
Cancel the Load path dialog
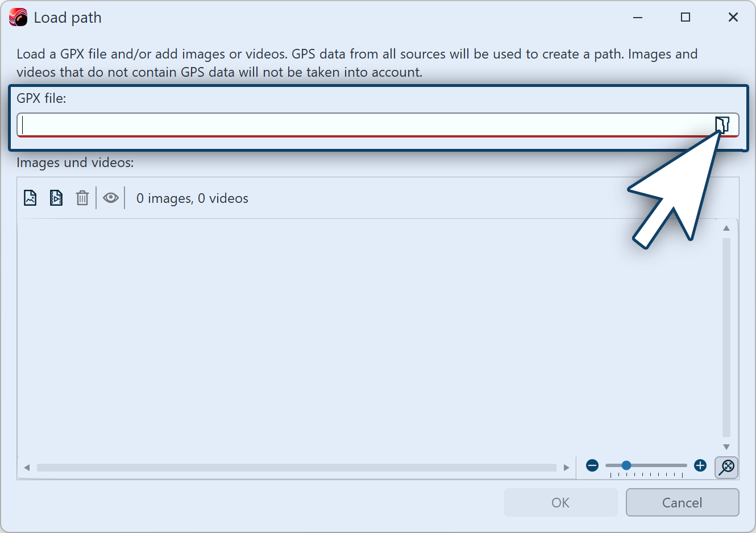(682, 502)
